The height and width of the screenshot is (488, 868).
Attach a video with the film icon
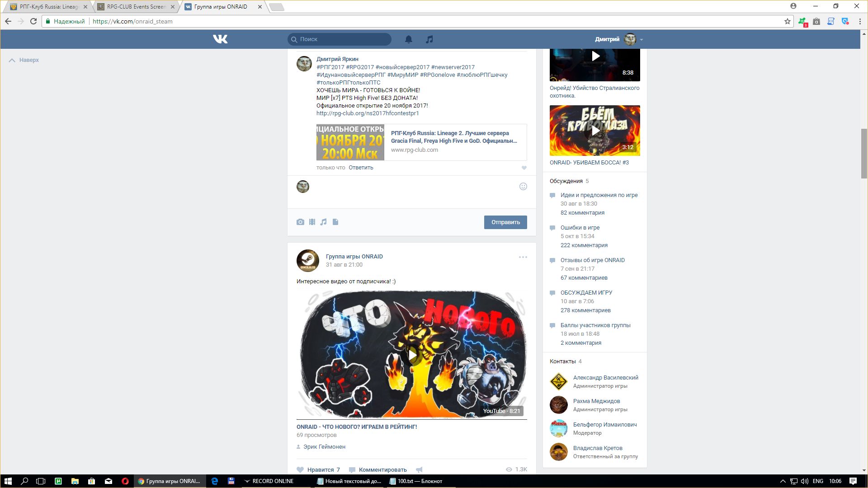point(312,222)
